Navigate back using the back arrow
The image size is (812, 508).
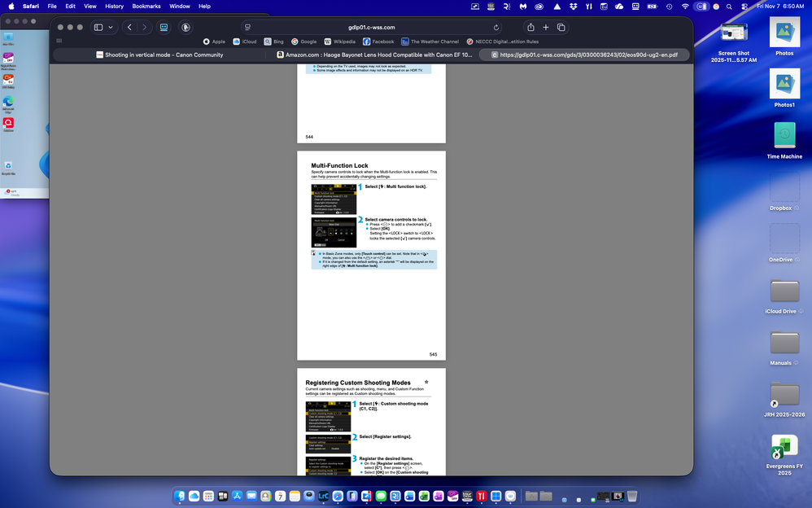point(129,27)
